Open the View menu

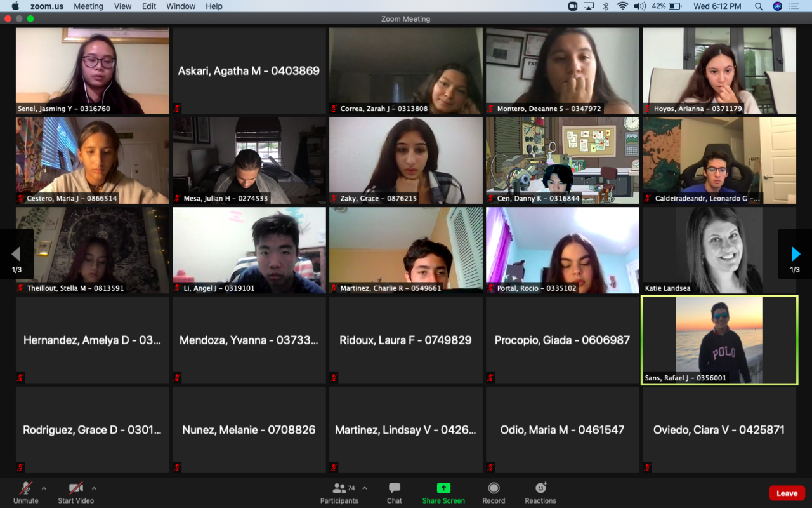point(122,6)
